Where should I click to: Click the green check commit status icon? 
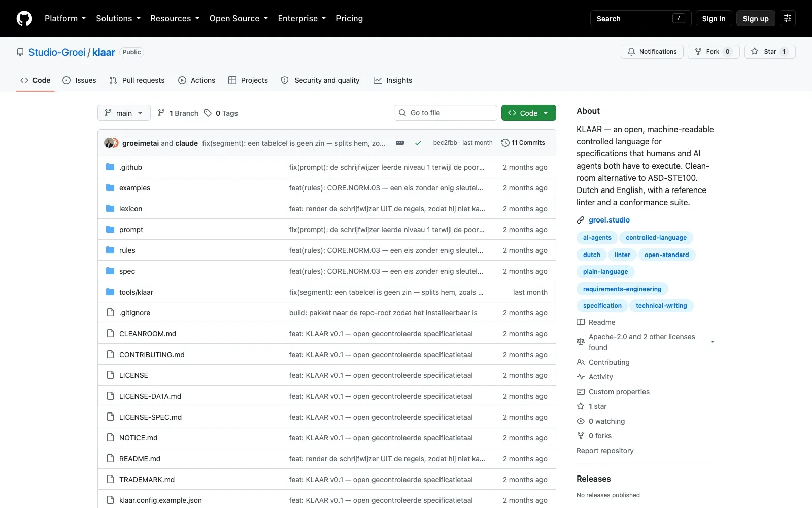[x=418, y=143]
